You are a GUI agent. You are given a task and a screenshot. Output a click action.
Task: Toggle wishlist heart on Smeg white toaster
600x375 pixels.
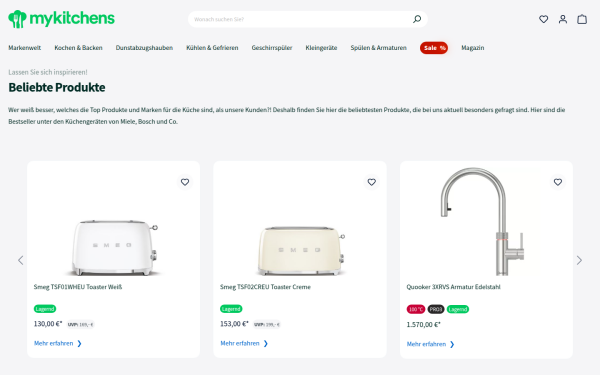click(185, 182)
